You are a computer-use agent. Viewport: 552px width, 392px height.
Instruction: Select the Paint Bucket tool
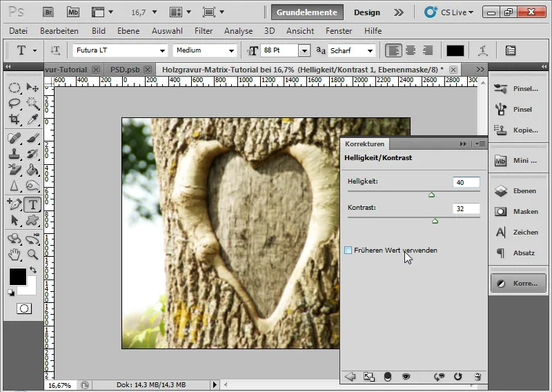32,170
